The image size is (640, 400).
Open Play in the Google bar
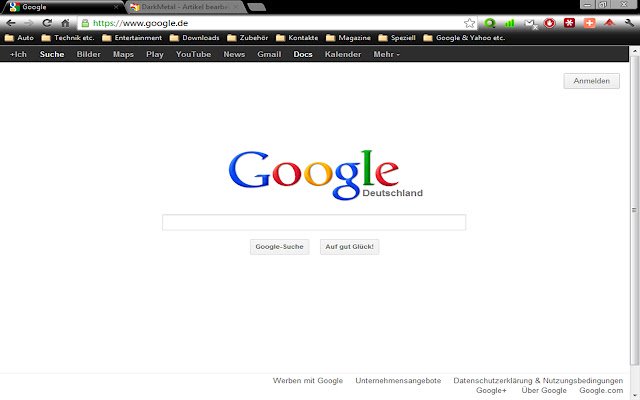click(155, 54)
